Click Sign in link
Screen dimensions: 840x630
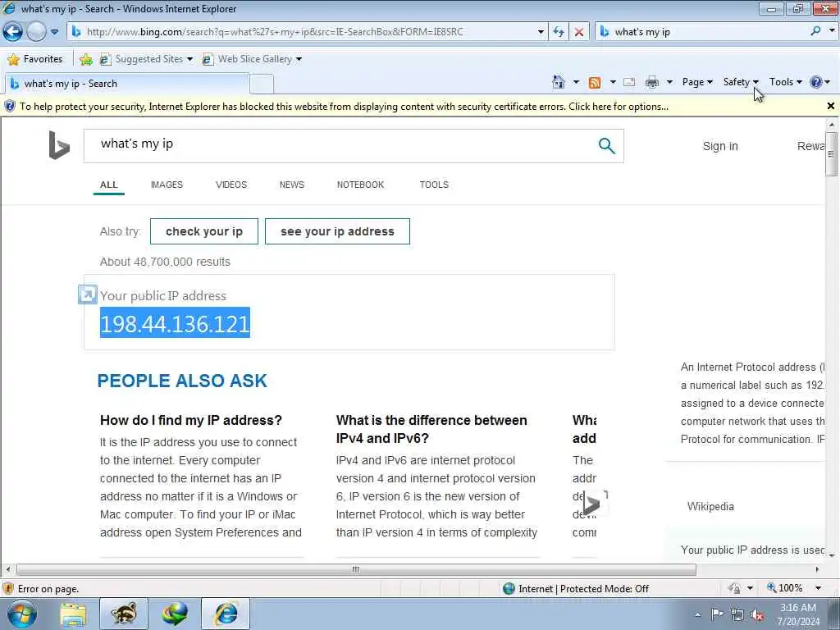(720, 146)
